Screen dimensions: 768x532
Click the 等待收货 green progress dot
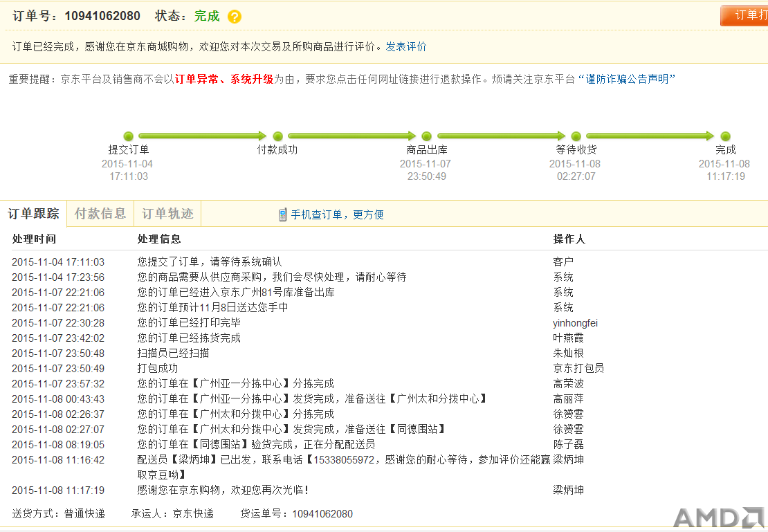click(576, 136)
